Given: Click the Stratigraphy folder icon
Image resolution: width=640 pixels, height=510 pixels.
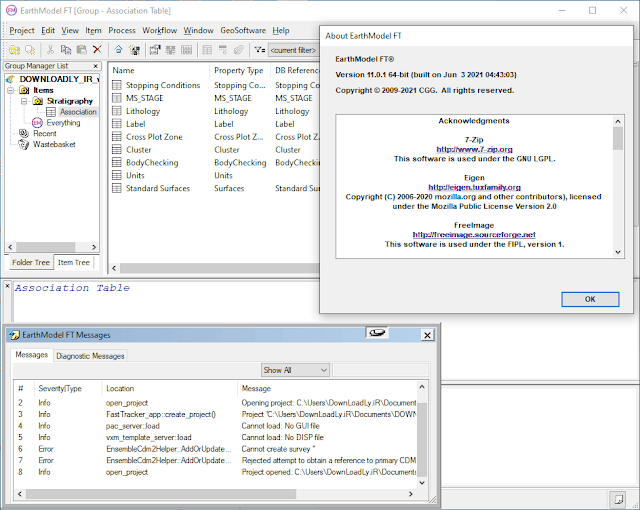Looking at the screenshot, I should [38, 101].
